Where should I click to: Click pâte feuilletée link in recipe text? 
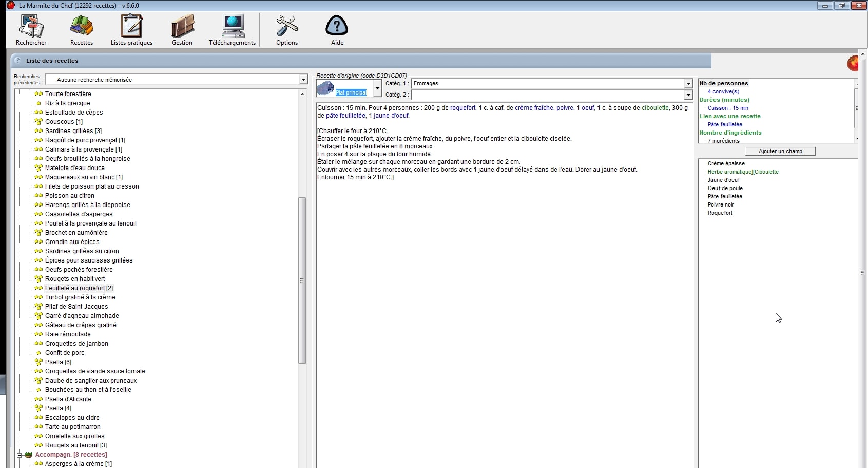(x=345, y=116)
